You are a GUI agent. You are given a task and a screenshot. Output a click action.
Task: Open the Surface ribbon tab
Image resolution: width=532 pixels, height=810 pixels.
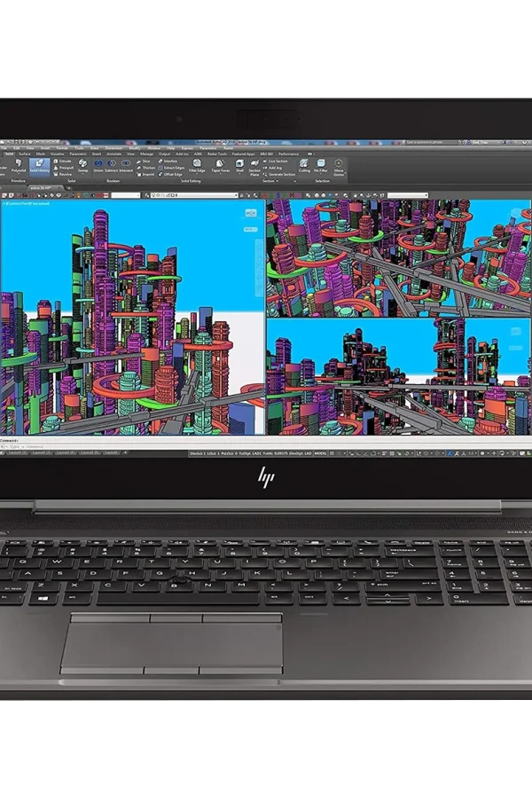[25, 153]
